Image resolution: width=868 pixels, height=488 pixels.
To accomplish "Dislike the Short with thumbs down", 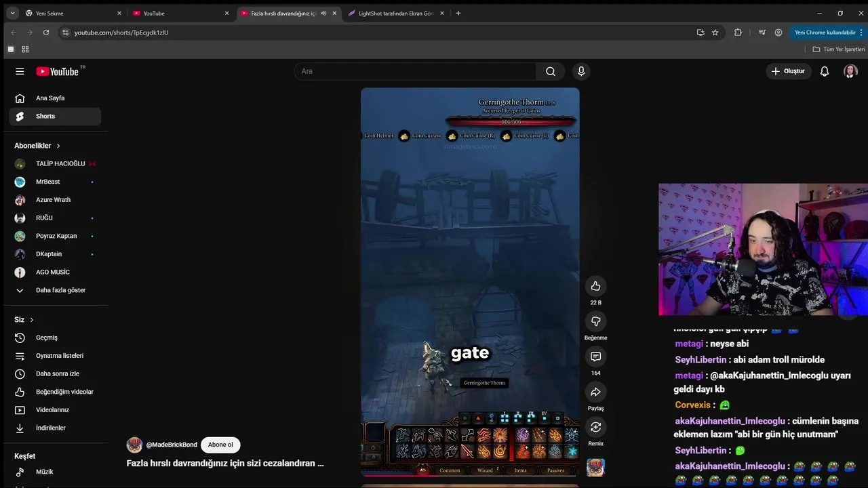I will pyautogui.click(x=595, y=321).
